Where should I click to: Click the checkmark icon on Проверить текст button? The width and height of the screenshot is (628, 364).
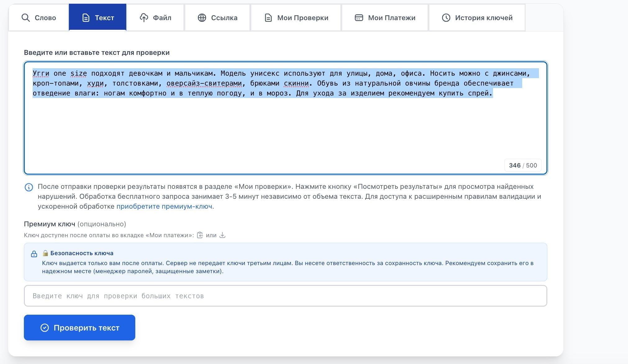click(x=45, y=327)
